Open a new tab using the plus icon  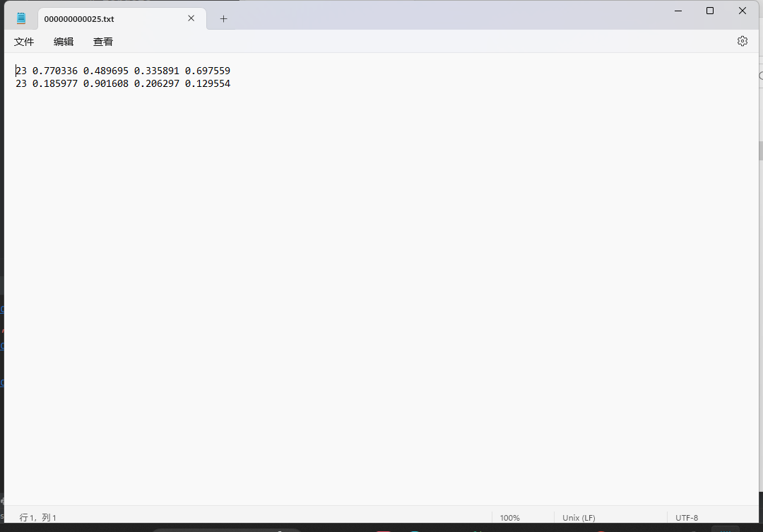click(223, 19)
